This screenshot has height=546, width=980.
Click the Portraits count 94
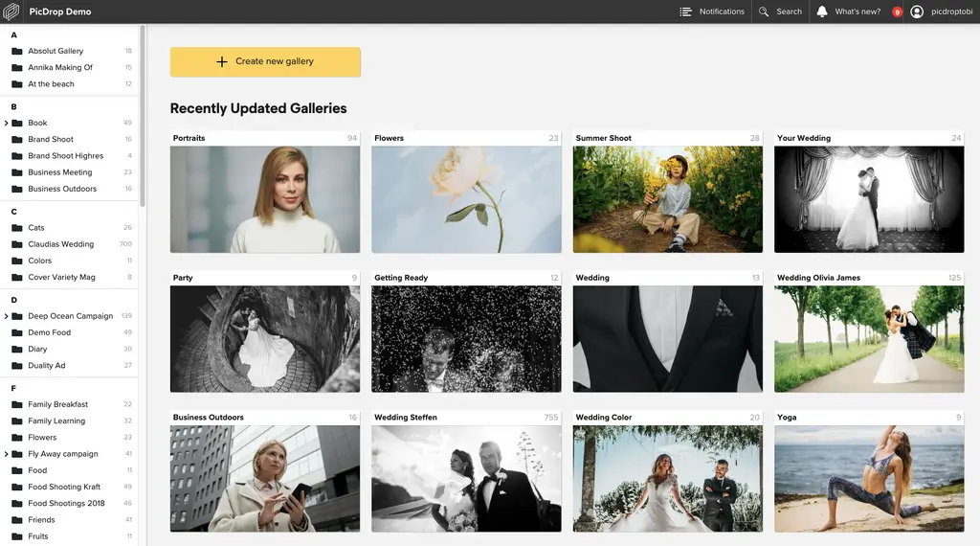tap(352, 138)
